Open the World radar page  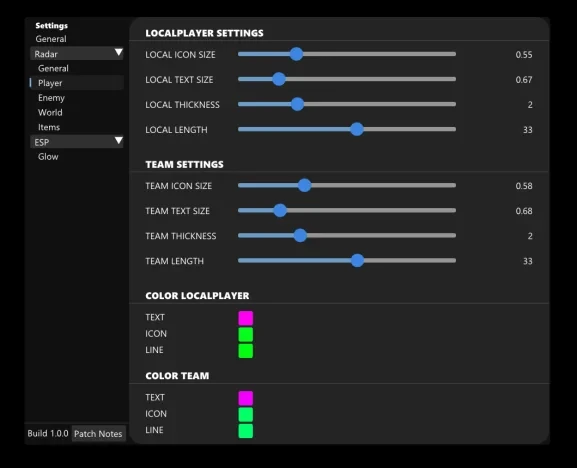50,113
